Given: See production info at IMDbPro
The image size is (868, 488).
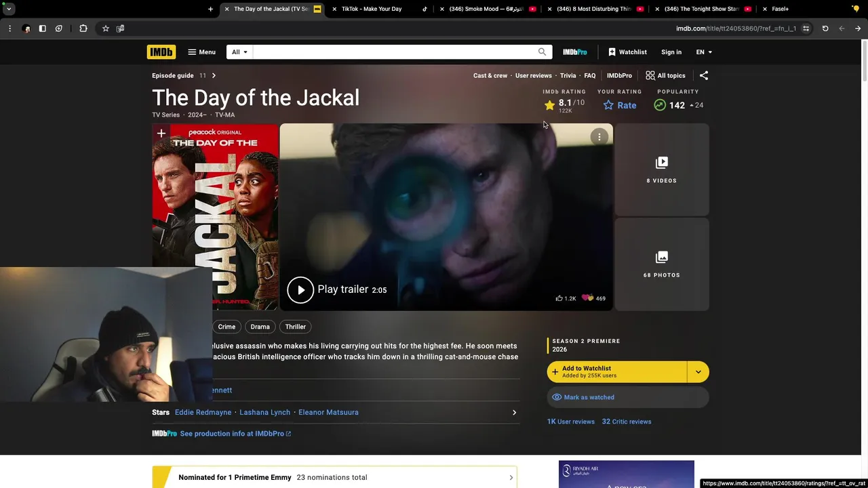Looking at the screenshot, I should tap(235, 434).
